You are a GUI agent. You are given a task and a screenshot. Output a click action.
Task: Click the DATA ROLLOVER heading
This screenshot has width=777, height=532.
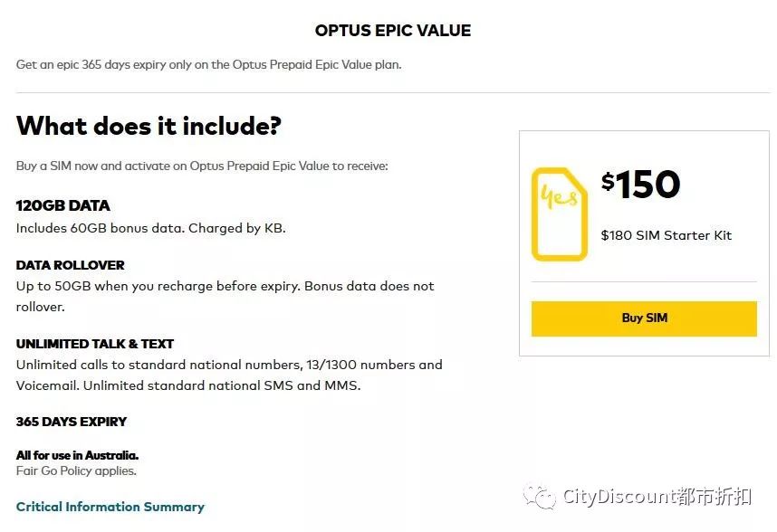point(70,265)
